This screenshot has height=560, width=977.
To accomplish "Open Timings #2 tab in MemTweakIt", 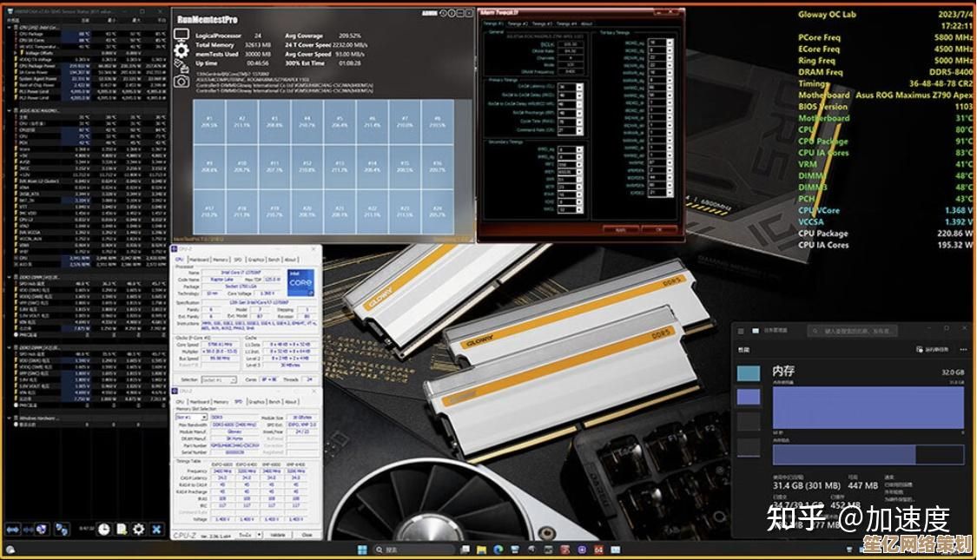I will [x=518, y=23].
